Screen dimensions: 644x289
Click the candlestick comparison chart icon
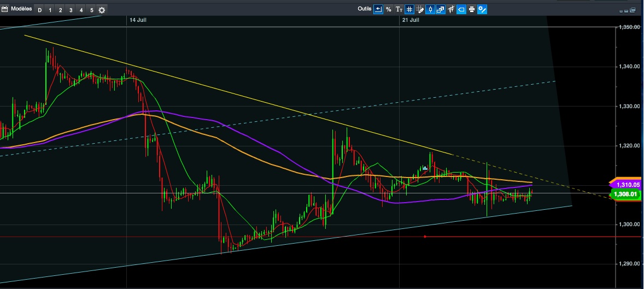pyautogui.click(x=450, y=9)
